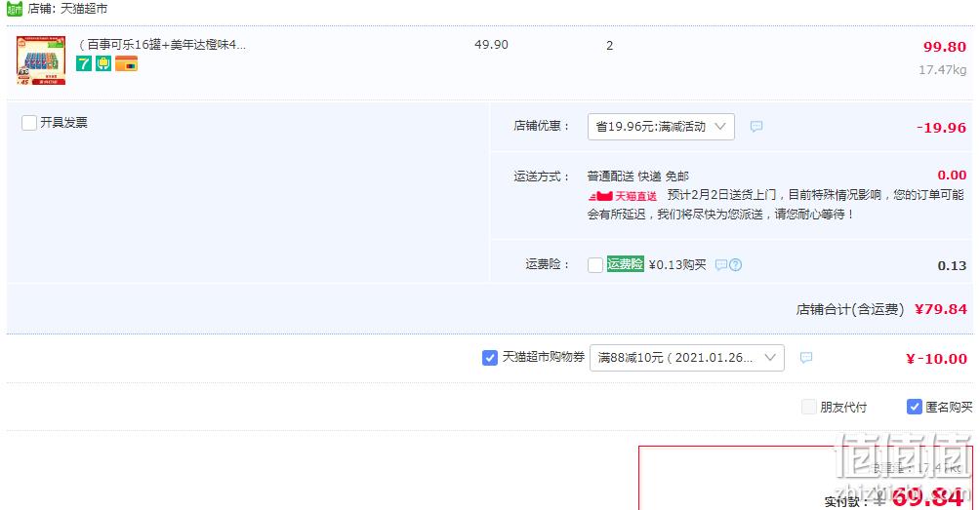Click the comment icon next to ¥0.13购买
Viewport: 980px width, 510px height.
720,264
